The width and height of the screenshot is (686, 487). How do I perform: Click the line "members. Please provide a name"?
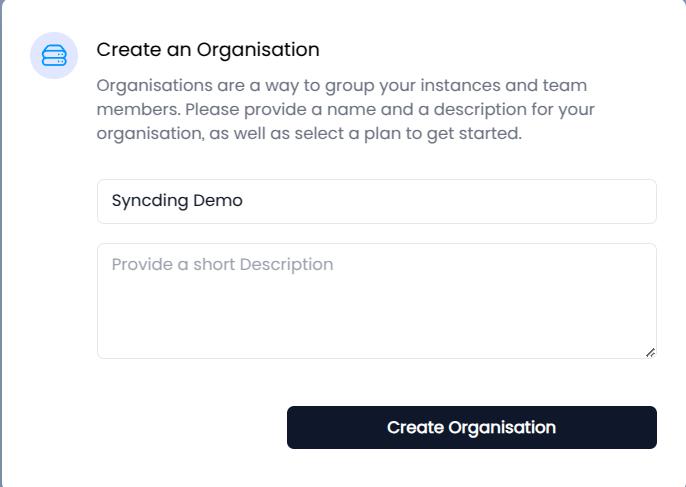345,110
